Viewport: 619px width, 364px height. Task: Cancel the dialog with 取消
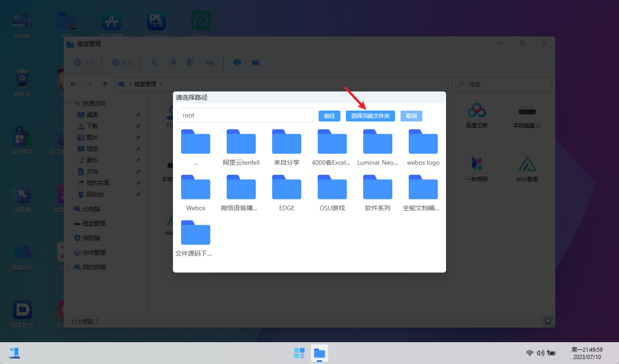coord(411,116)
